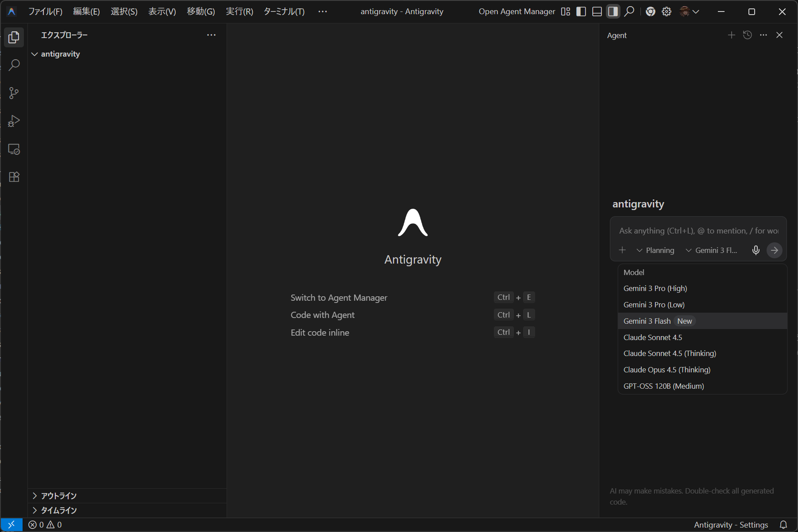Open the account avatar dropdown
The width and height of the screenshot is (798, 532).
tap(689, 11)
